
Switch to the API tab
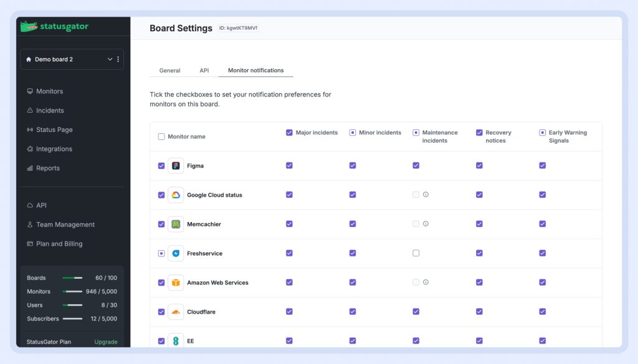click(x=204, y=71)
